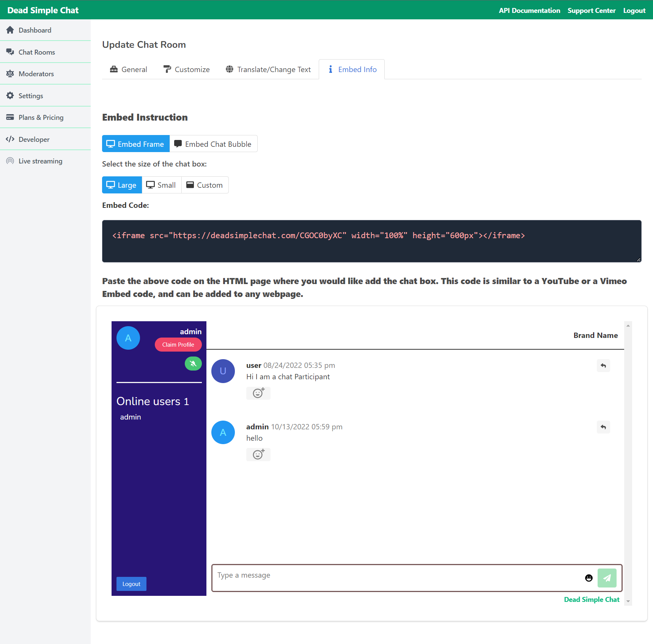Click the Live streaming broadcast icon
This screenshot has width=653, height=644.
10,161
